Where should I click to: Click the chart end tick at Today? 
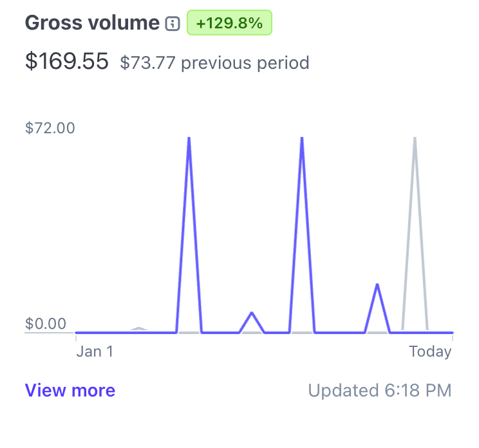[453, 337]
